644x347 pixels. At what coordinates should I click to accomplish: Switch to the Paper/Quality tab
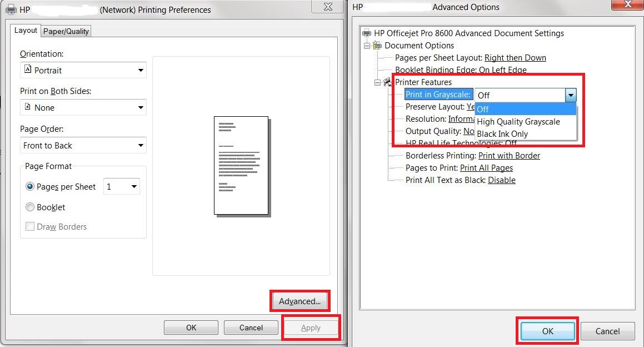pos(66,31)
